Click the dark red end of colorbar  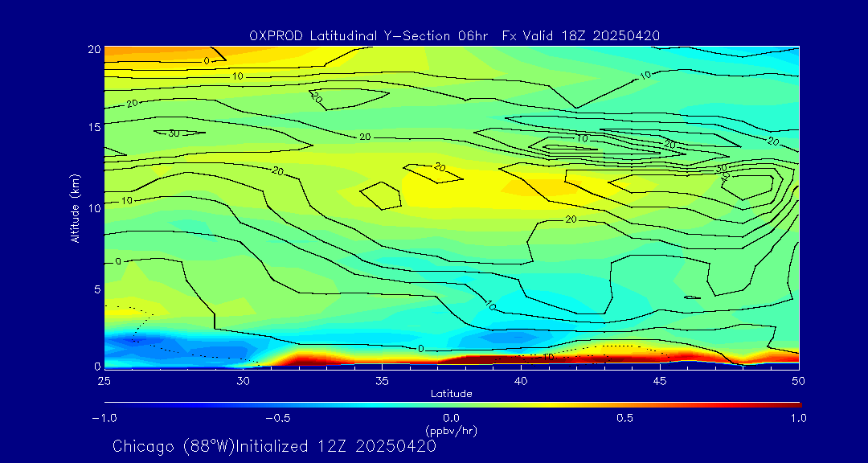pyautogui.click(x=796, y=404)
